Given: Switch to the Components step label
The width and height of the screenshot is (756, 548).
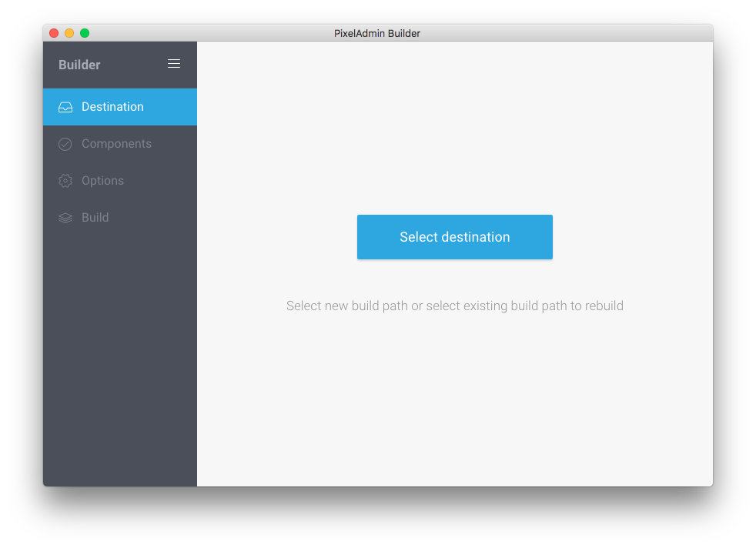Looking at the screenshot, I should [x=116, y=144].
